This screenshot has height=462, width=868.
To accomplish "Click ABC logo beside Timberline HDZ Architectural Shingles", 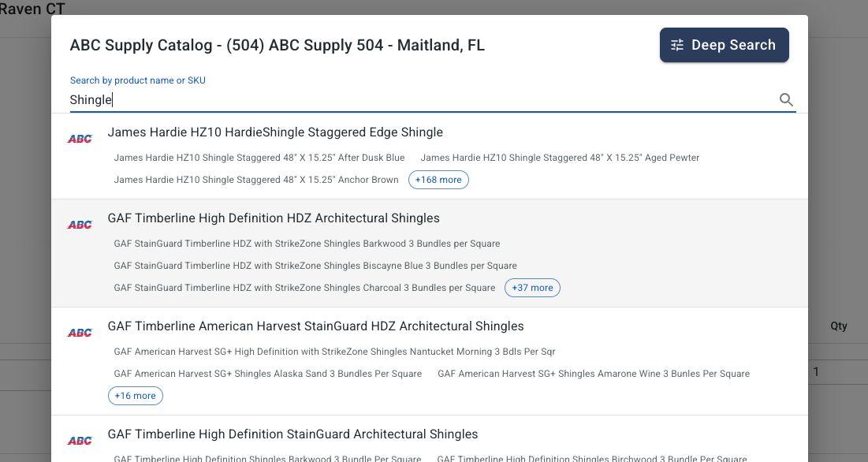I will pyautogui.click(x=80, y=225).
